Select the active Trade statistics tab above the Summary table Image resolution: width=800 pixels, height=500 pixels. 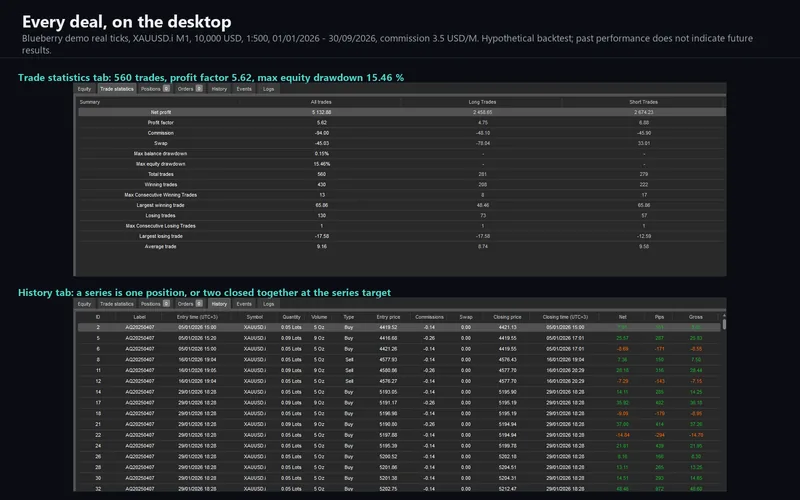coord(116,89)
